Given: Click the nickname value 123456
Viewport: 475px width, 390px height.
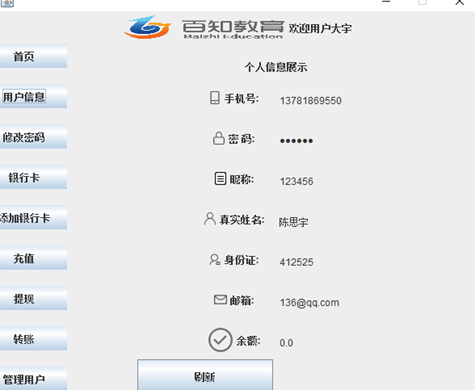Looking at the screenshot, I should pos(296,181).
